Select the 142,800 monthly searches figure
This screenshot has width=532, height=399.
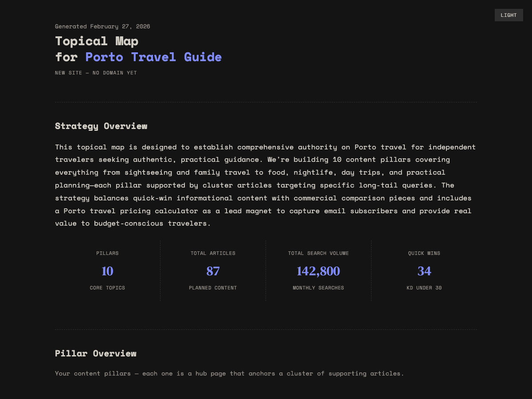(x=318, y=270)
